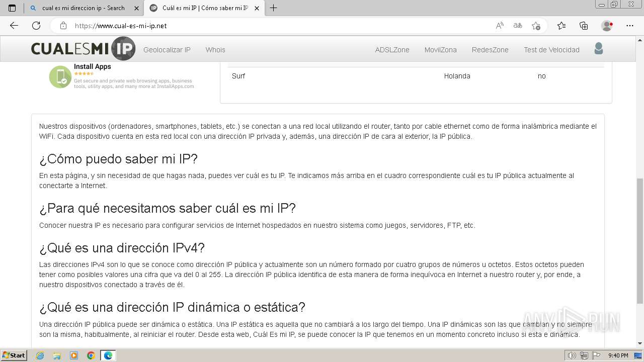Viewport: 644px width, 362px height.
Task: Open the network tray icon
Action: pos(584,355)
